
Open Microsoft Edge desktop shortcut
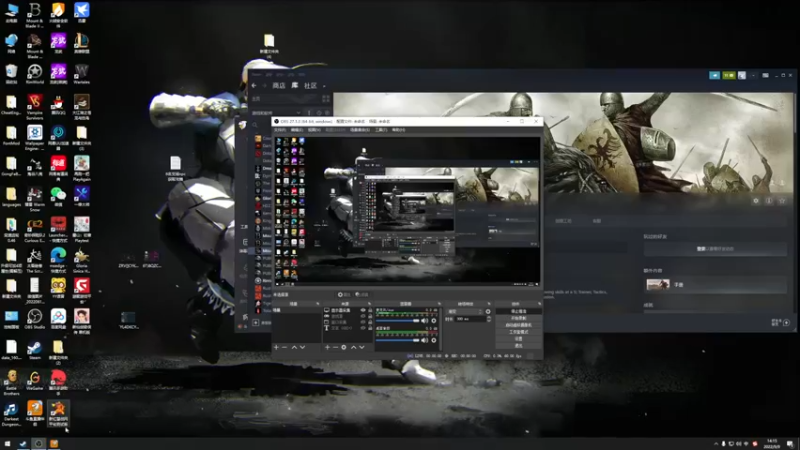58,259
